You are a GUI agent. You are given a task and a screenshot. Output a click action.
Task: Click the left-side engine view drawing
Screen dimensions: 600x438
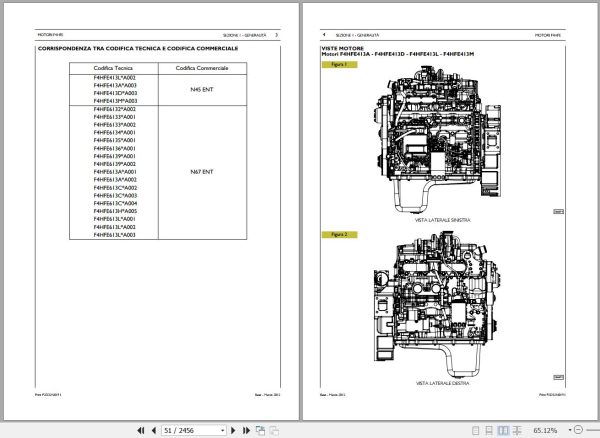click(439, 139)
